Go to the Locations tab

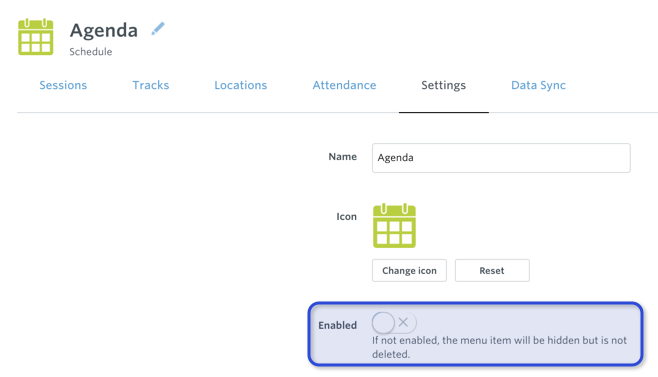coord(240,85)
